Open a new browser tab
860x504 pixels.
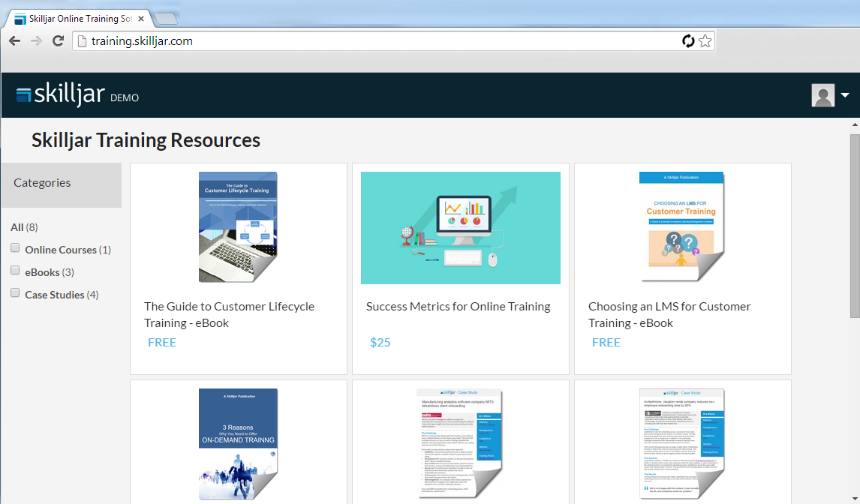tap(166, 19)
